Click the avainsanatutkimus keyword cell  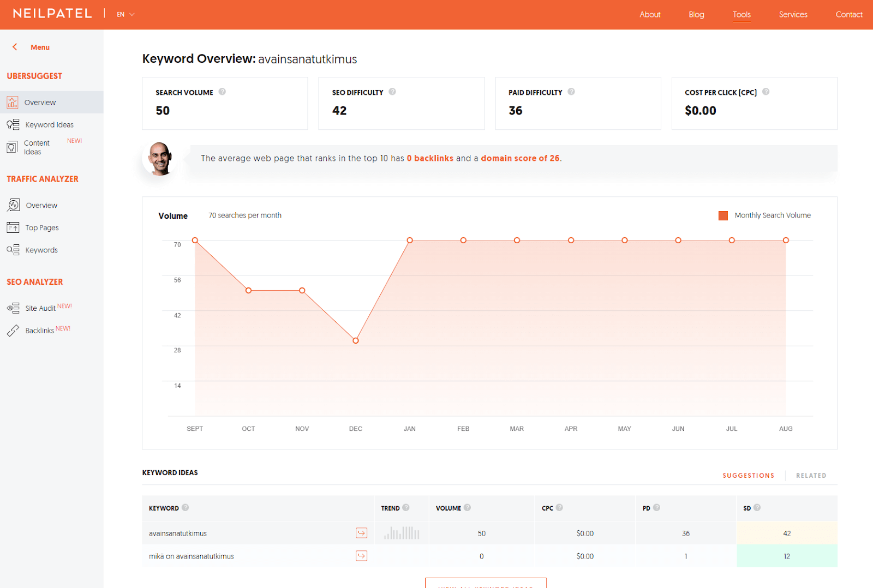coord(178,533)
